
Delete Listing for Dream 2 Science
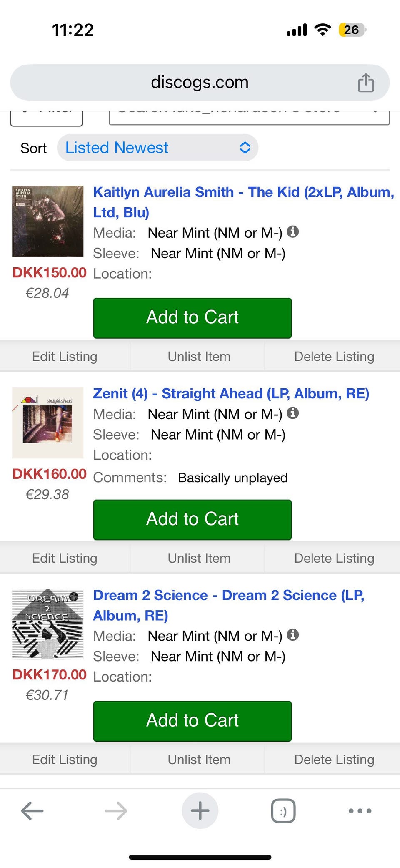[x=334, y=760]
